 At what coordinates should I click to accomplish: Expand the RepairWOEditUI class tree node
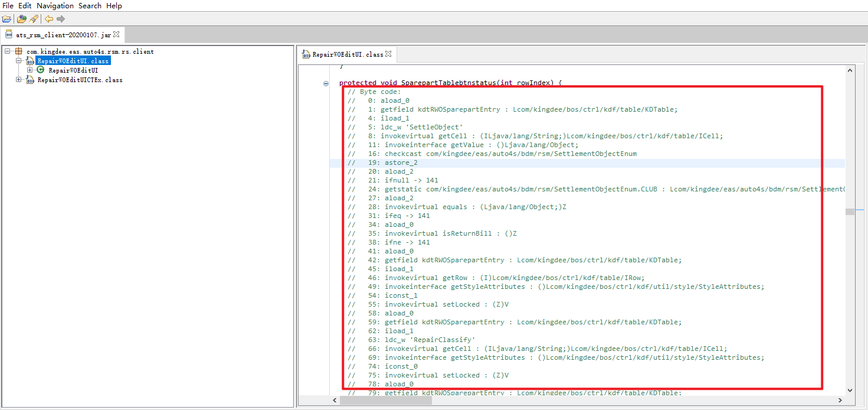tap(30, 70)
